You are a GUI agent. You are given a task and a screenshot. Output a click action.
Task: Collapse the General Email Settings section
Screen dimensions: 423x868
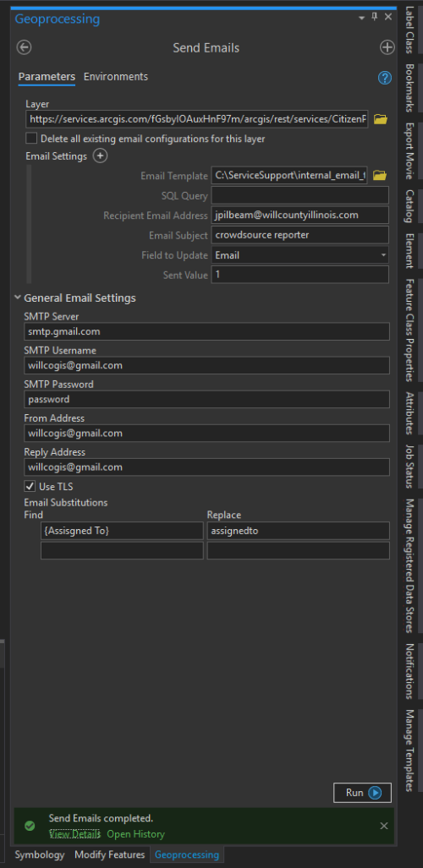[x=19, y=298]
